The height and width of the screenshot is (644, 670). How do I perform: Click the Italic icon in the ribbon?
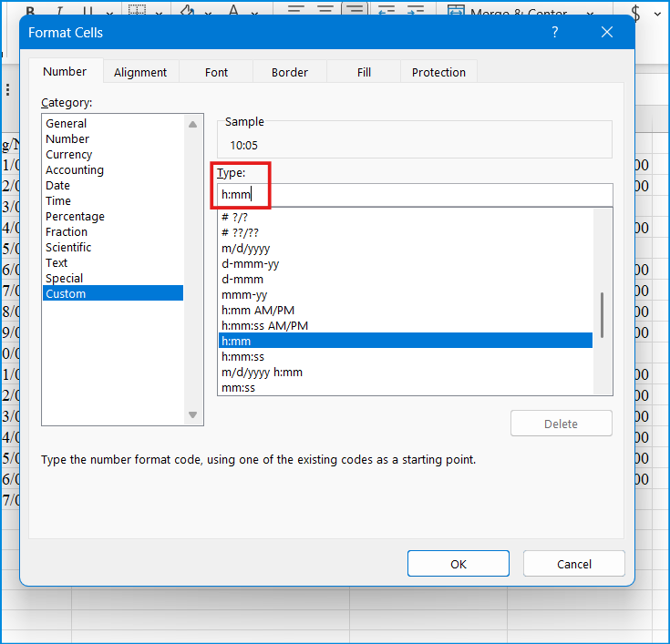pos(59,11)
